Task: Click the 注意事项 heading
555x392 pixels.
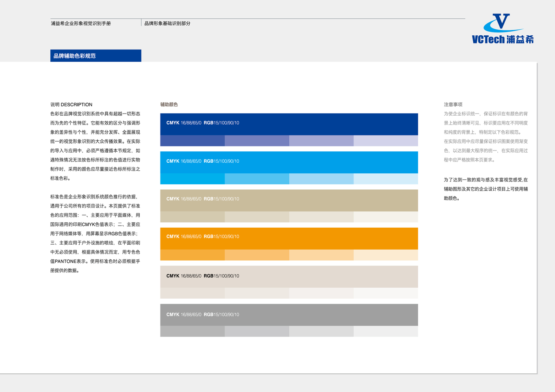Action: (453, 105)
